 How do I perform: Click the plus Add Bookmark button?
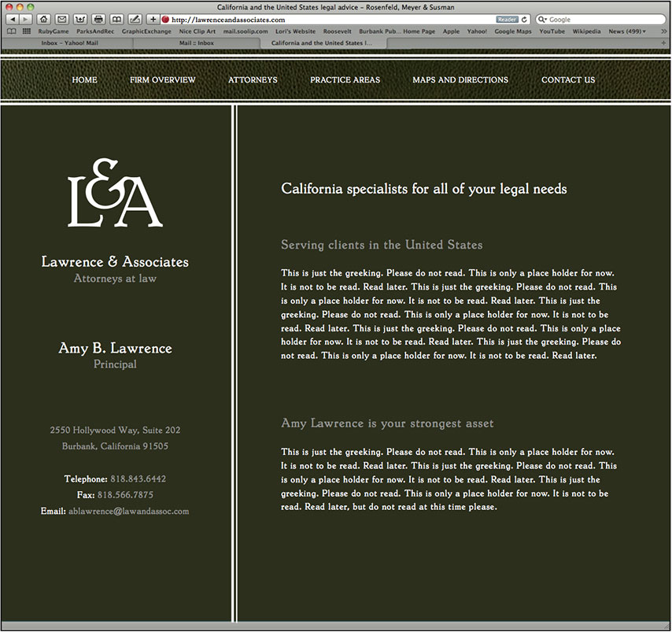tap(153, 19)
